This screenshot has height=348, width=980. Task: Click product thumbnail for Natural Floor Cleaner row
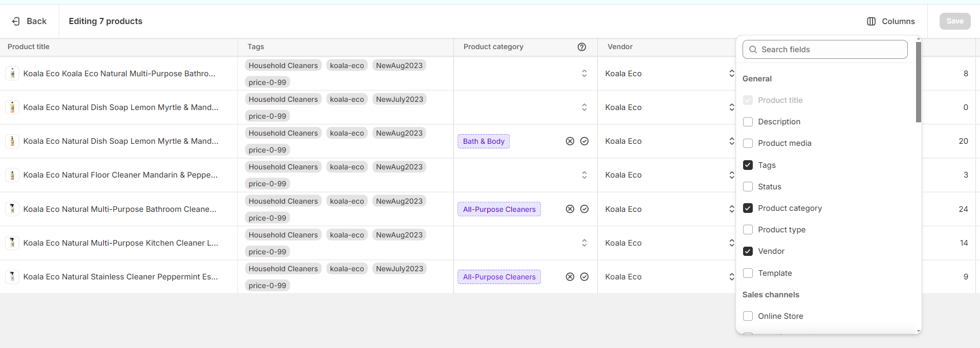[12, 175]
